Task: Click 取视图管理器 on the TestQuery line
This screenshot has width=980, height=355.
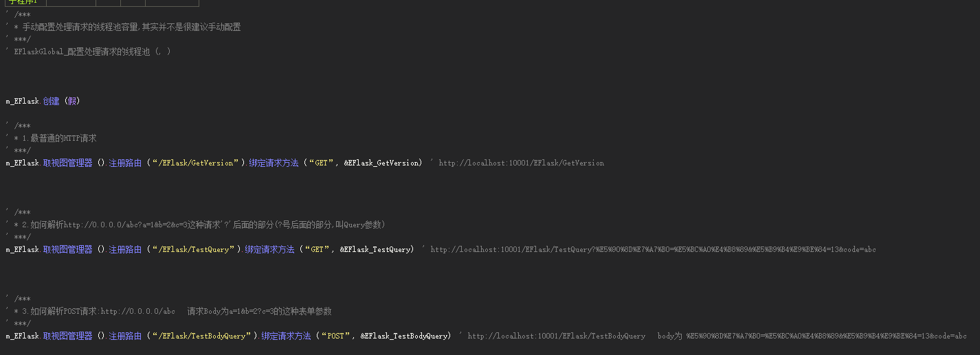Action: (x=67, y=249)
